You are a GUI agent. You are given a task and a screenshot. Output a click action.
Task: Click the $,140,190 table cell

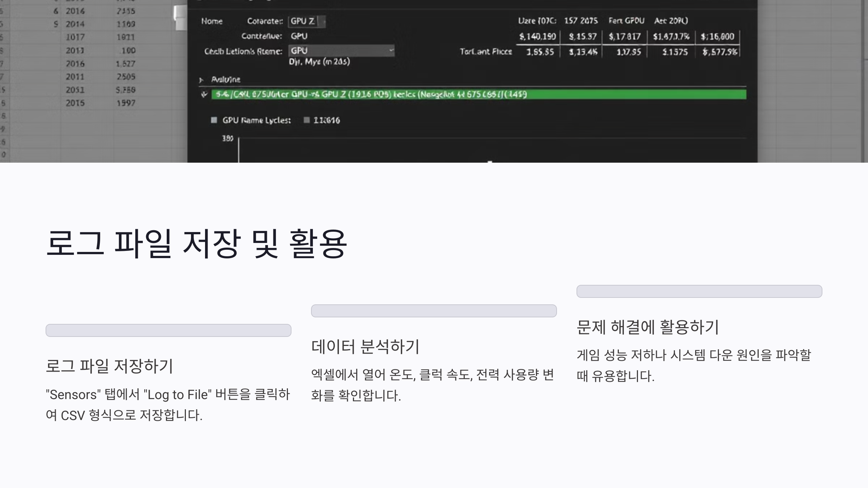pyautogui.click(x=537, y=37)
